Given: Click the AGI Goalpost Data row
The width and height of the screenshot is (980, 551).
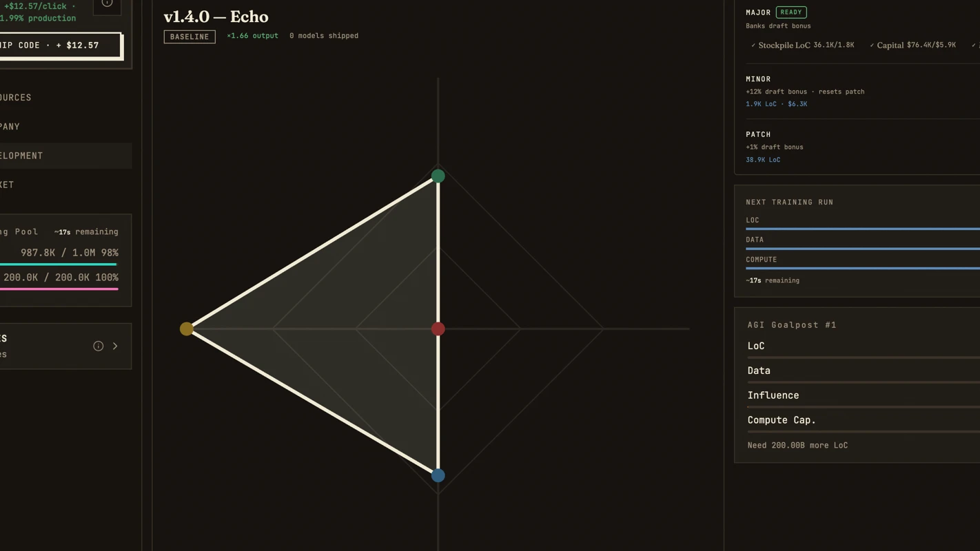Looking at the screenshot, I should click(864, 373).
